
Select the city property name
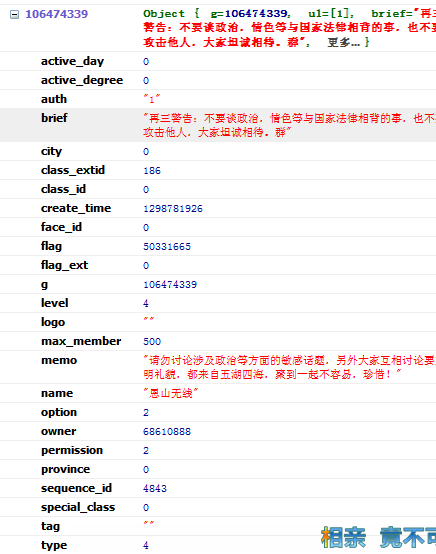point(51,151)
